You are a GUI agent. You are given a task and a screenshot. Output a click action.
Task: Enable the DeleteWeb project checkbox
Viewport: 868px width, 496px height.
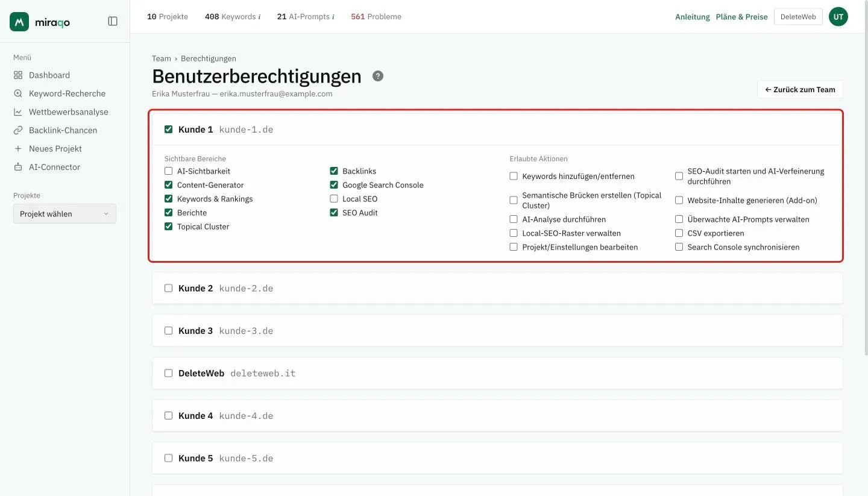click(x=168, y=373)
